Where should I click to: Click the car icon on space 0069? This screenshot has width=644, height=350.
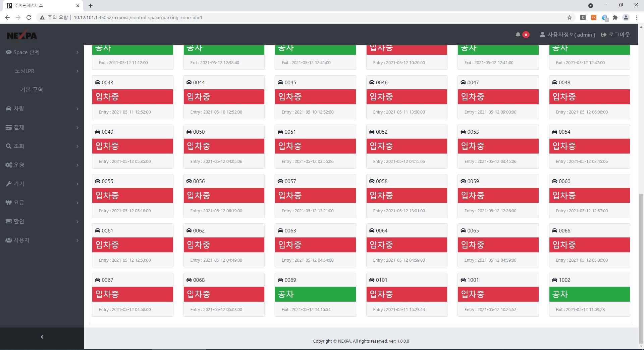(280, 280)
